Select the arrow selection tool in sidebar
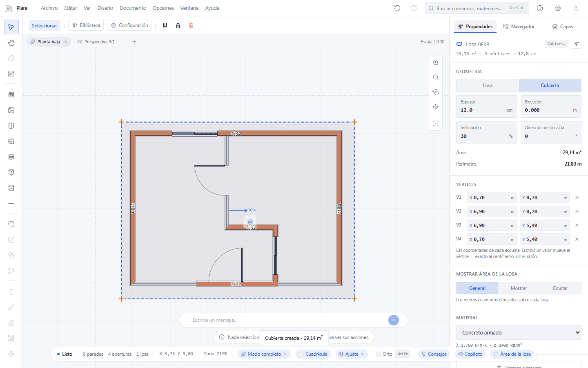Screen dimensions: 588x368 (11, 27)
